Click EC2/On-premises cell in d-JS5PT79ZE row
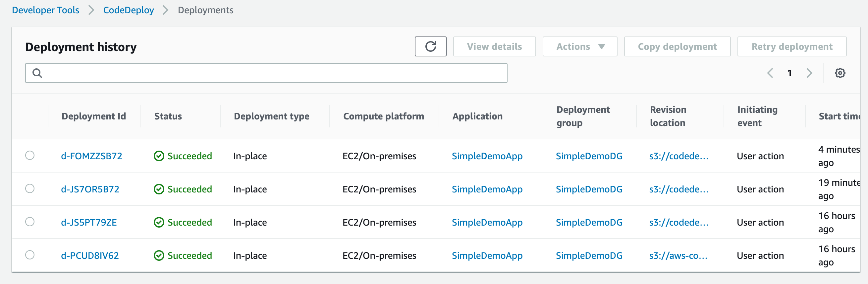868x284 pixels. 379,222
